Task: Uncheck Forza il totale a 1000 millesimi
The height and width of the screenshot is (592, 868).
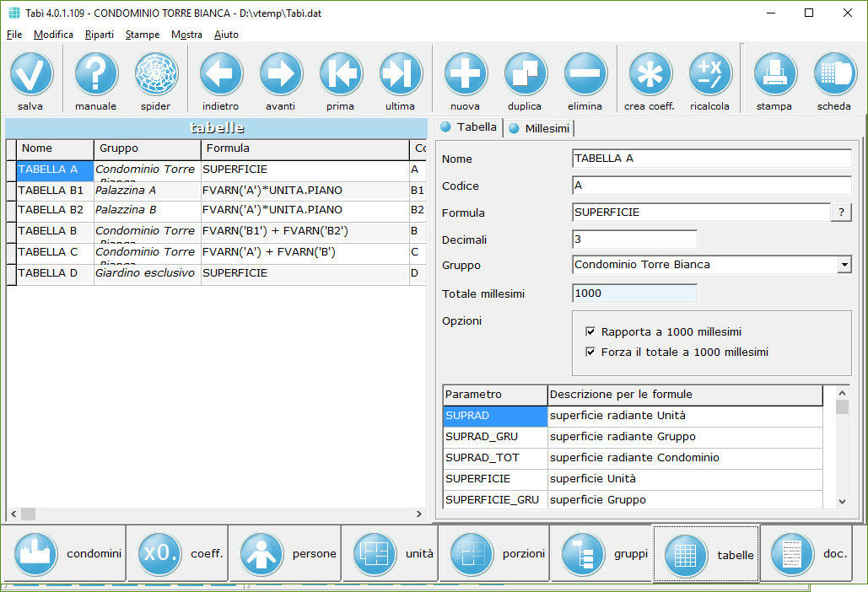Action: [x=590, y=353]
